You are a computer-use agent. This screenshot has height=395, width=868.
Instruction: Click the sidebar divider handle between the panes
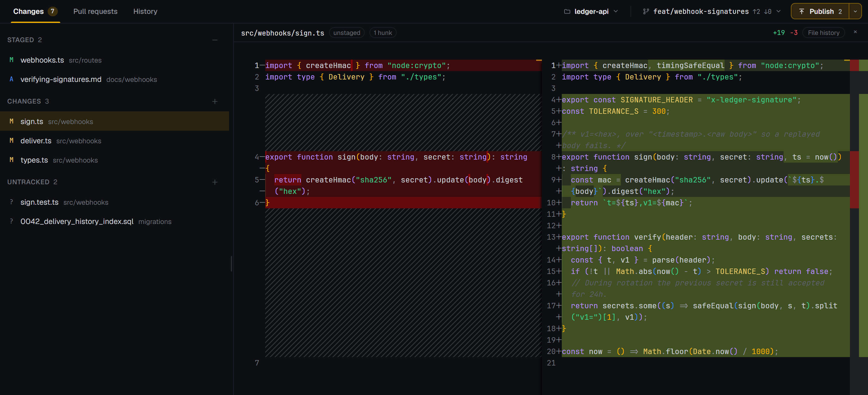pyautogui.click(x=231, y=263)
